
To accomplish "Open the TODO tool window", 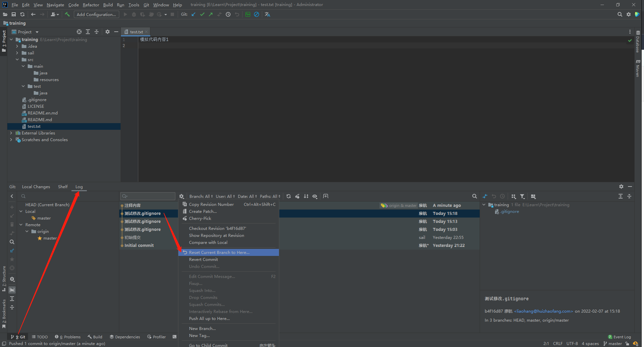I will [x=40, y=337].
